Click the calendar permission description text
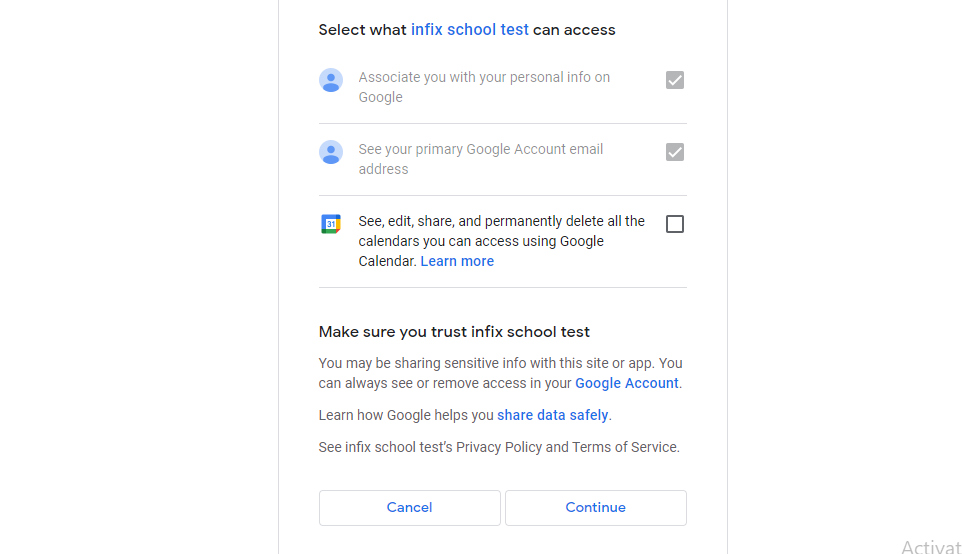Screen dimensions: 962x554 click(501, 241)
